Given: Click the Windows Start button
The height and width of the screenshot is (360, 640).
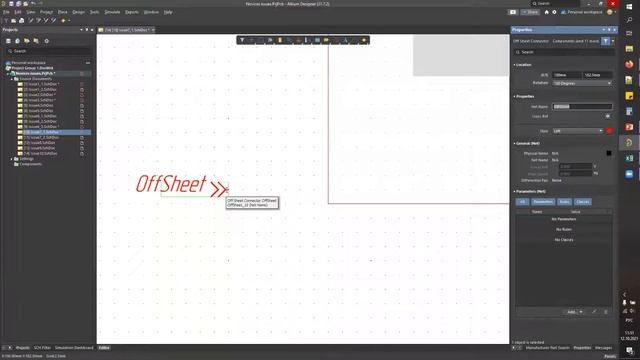Looking at the screenshot, I should [629, 7].
